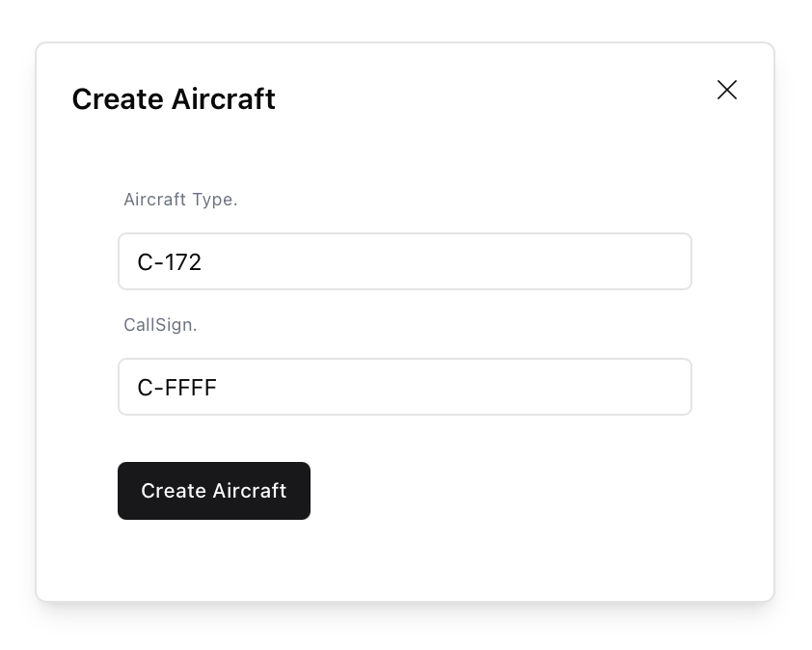Place cursor after C-172 text

click(207, 261)
